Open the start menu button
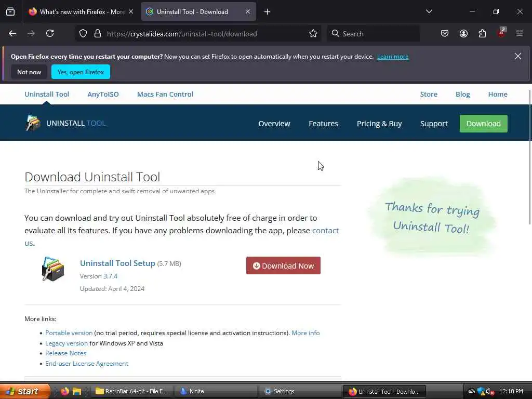Screen dimensions: 532x399 pyautogui.click(x=25, y=391)
